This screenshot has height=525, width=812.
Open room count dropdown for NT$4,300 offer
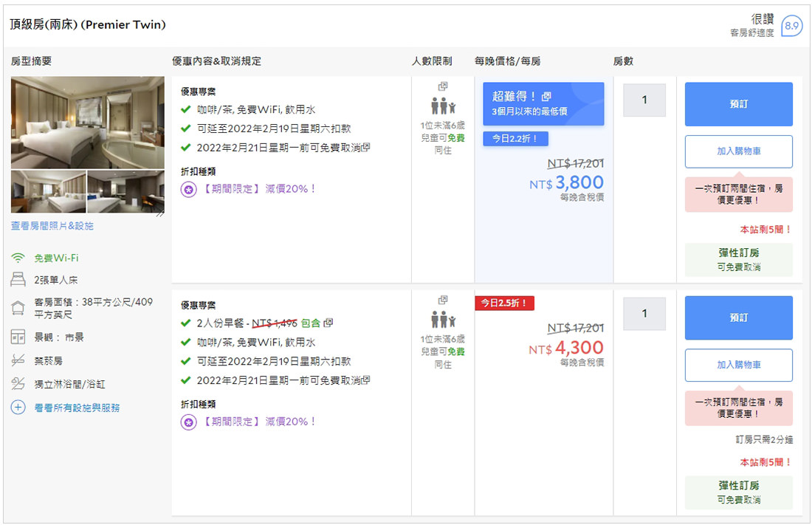[644, 314]
